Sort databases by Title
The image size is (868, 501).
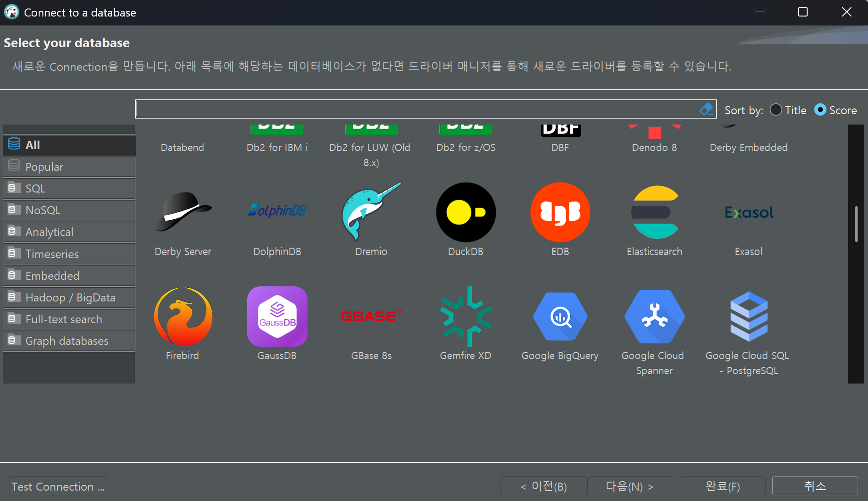tap(788, 110)
